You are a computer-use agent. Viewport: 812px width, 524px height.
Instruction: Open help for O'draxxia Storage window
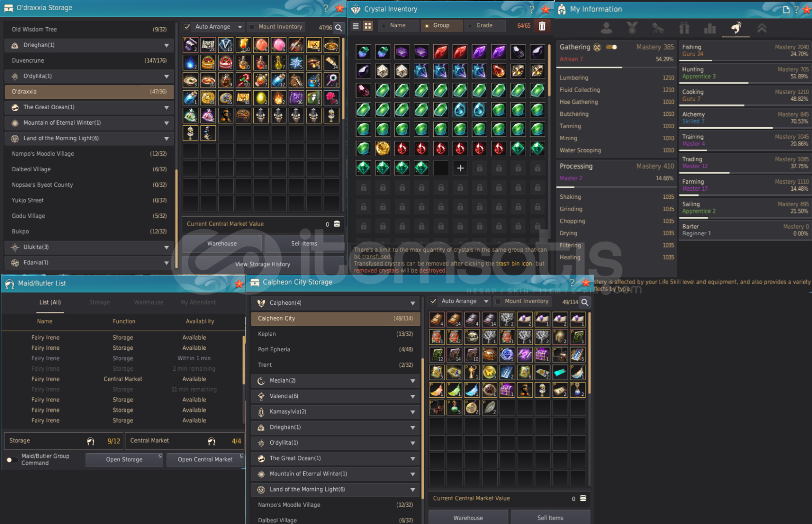coord(326,8)
